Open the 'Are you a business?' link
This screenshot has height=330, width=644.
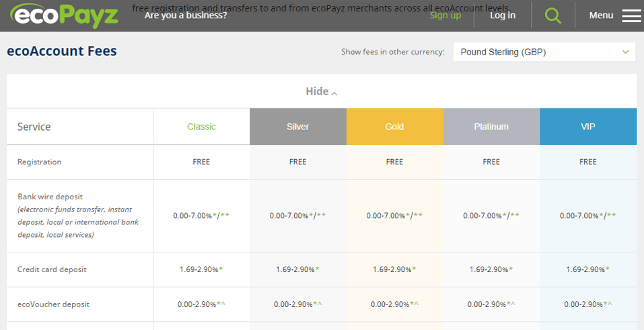pyautogui.click(x=186, y=15)
